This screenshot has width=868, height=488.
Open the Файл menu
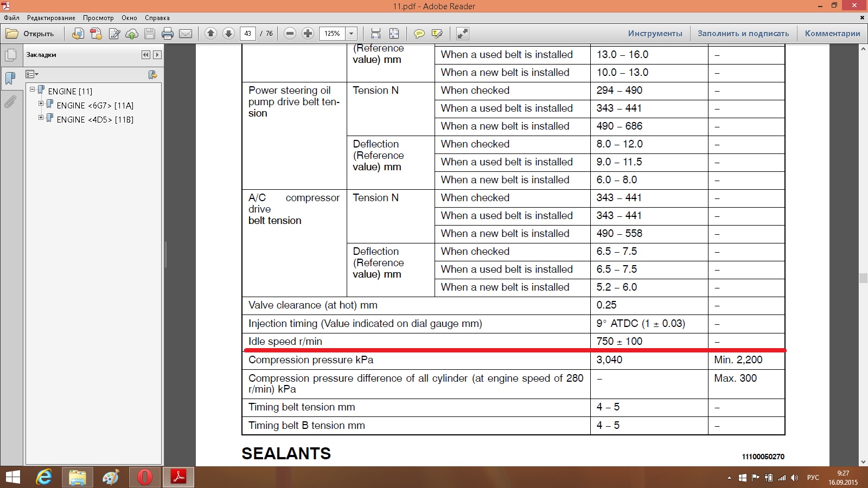click(11, 18)
